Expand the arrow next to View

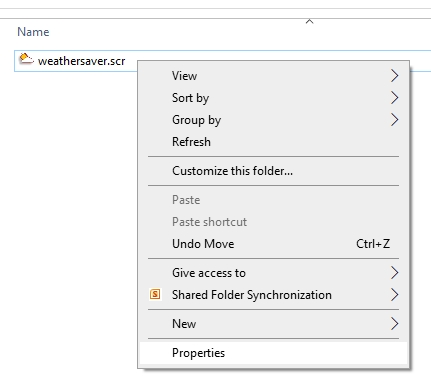395,76
